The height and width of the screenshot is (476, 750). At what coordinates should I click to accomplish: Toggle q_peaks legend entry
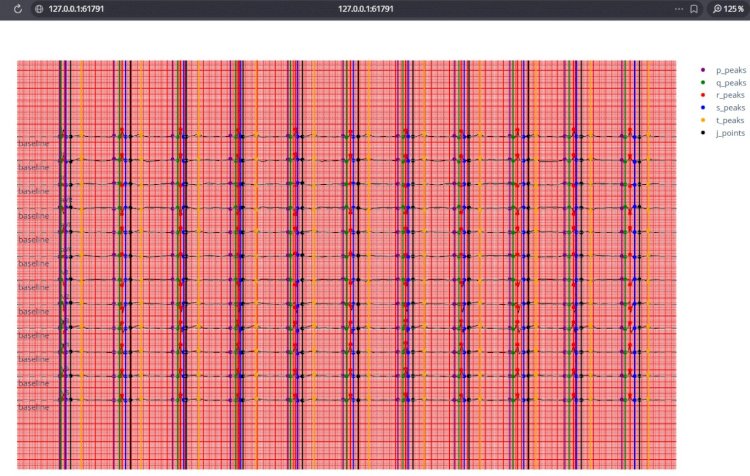pos(724,83)
